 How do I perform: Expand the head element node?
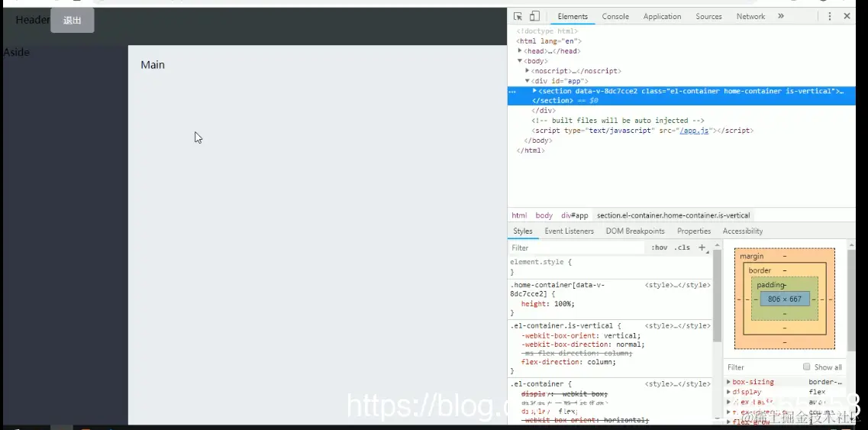point(520,51)
